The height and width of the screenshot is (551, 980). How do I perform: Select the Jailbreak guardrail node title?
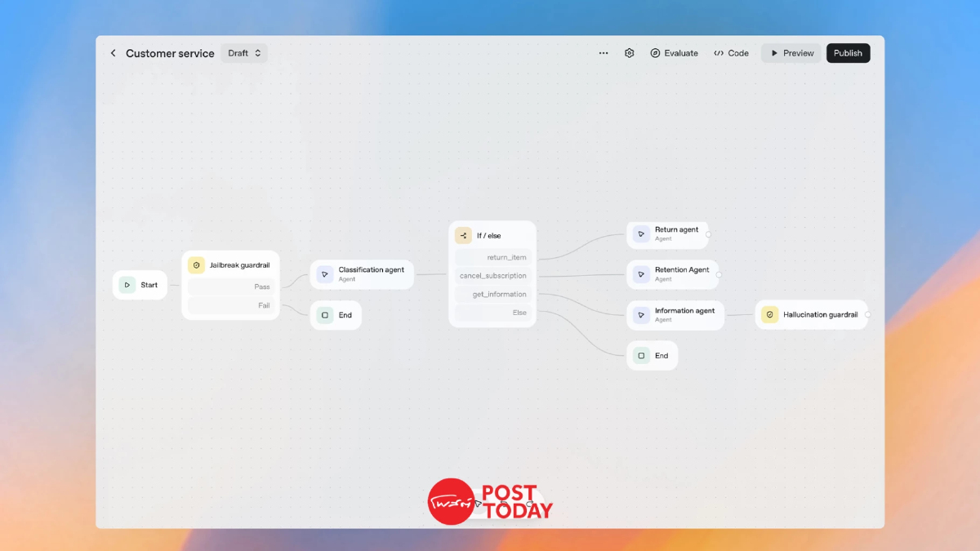click(x=239, y=265)
